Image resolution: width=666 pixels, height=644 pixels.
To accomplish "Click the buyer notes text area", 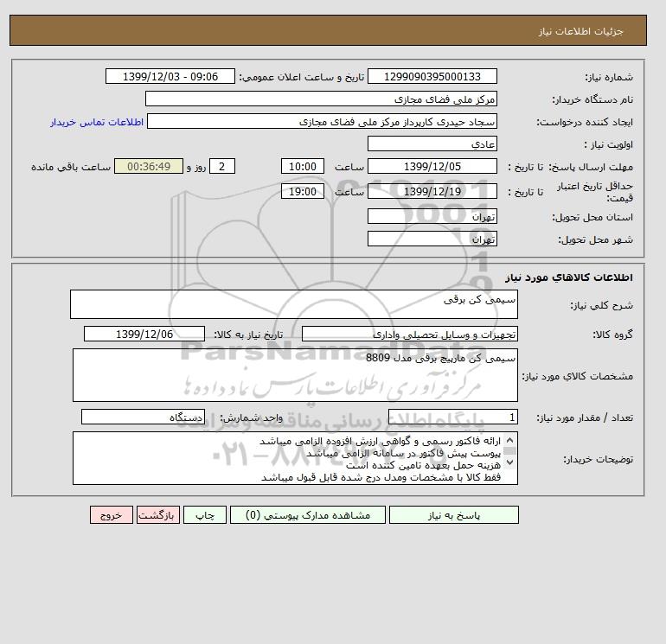I will [x=295, y=458].
